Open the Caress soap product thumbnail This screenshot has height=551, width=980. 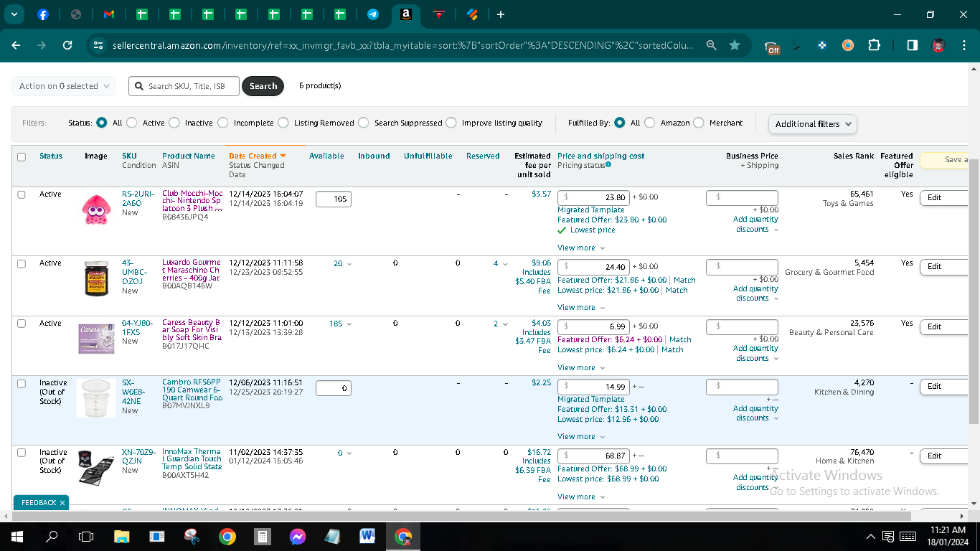tap(96, 338)
